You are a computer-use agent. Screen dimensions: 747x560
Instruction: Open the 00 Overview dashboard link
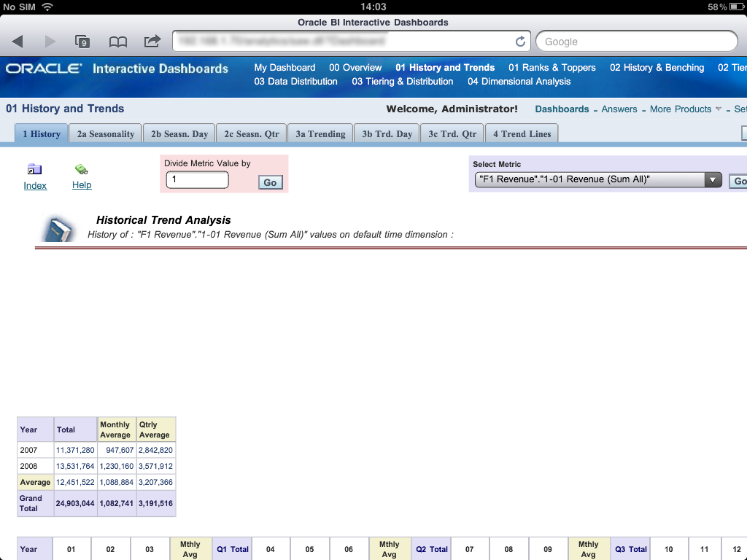pos(355,68)
